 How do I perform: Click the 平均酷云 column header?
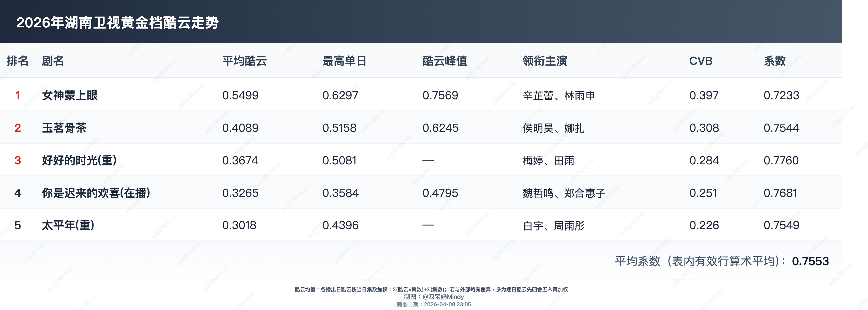[244, 61]
